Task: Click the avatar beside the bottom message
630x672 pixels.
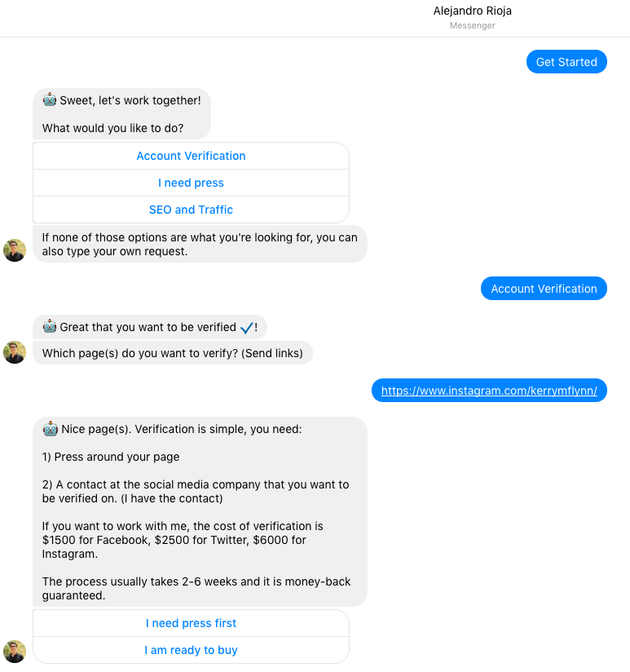Action: (15, 652)
